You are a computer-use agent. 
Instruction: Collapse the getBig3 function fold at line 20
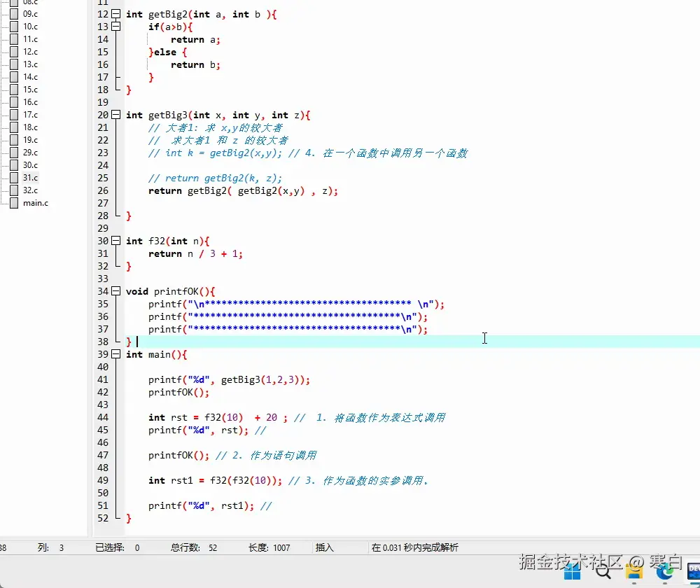(x=115, y=115)
